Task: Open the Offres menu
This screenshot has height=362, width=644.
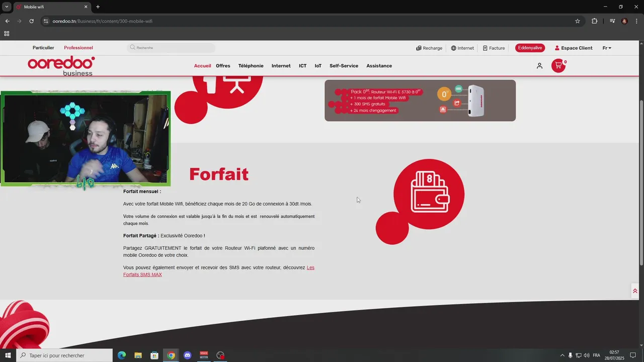Action: [223, 66]
